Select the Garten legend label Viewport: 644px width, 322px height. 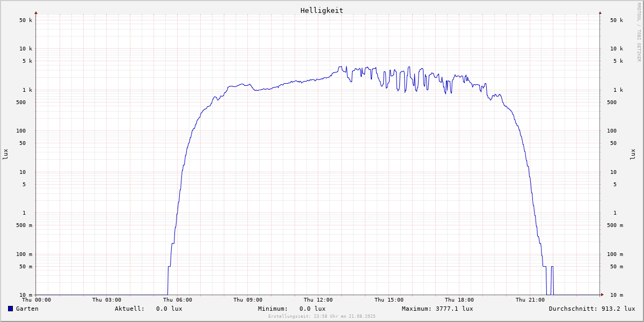pyautogui.click(x=27, y=309)
